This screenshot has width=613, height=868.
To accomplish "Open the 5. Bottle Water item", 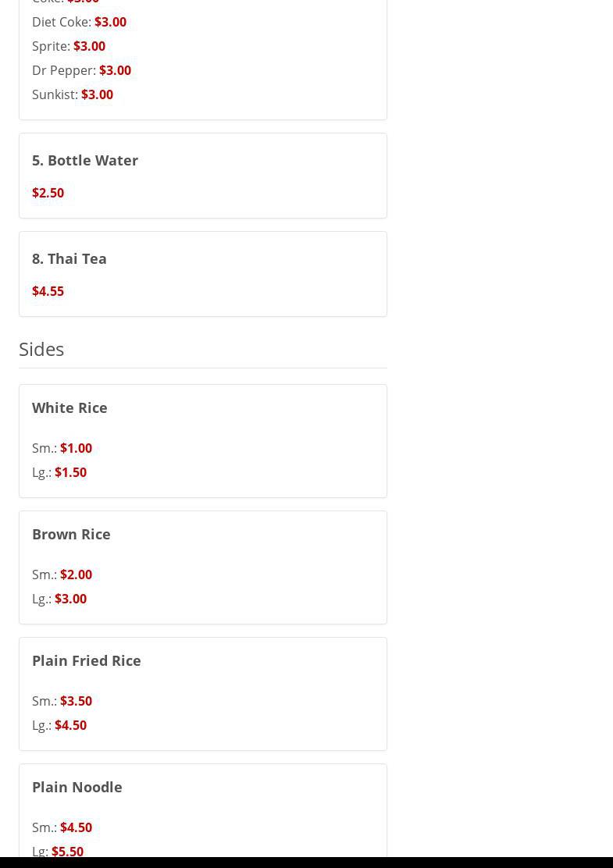I will pos(85,160).
